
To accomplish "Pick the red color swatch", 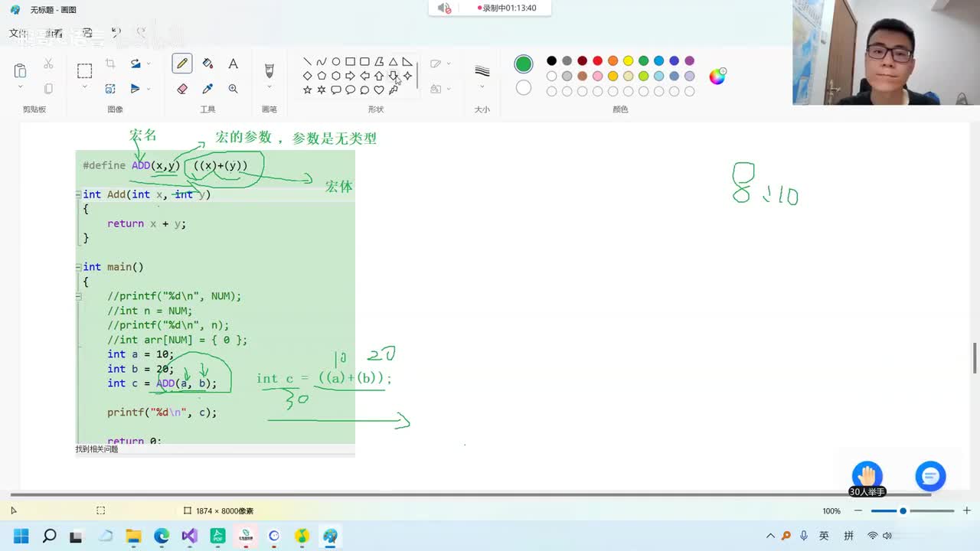I will point(597,61).
